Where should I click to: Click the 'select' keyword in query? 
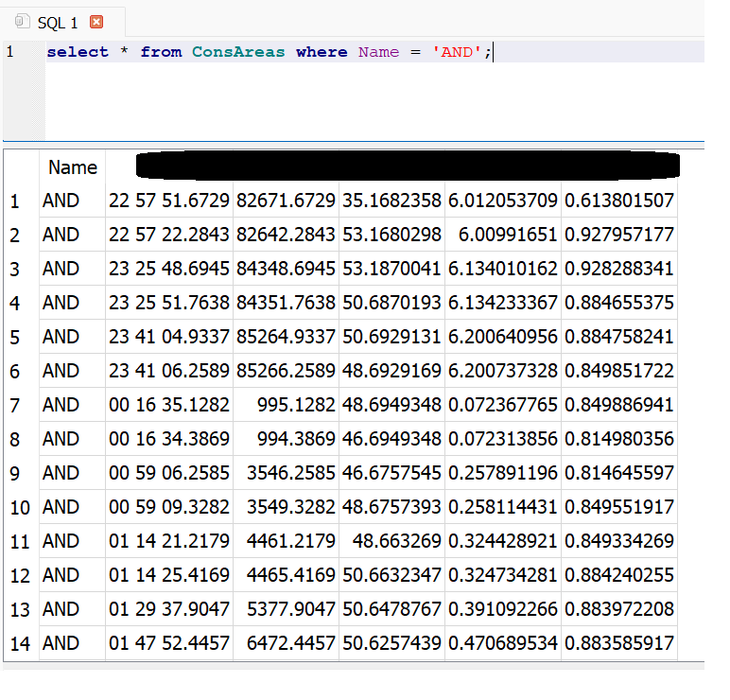click(78, 52)
